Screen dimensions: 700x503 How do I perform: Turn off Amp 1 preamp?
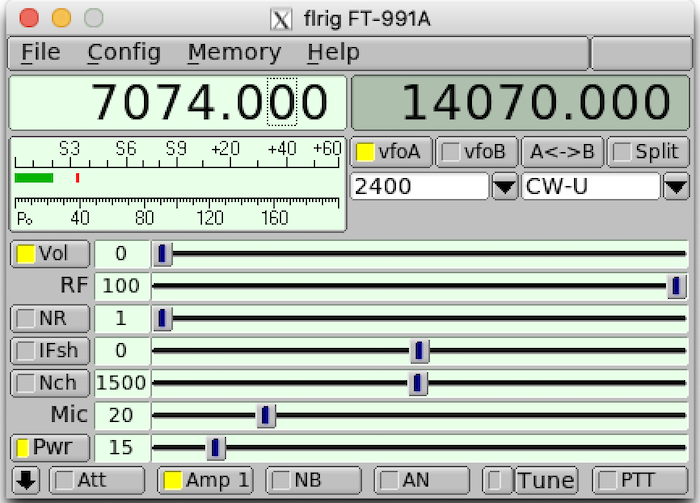tap(207, 480)
